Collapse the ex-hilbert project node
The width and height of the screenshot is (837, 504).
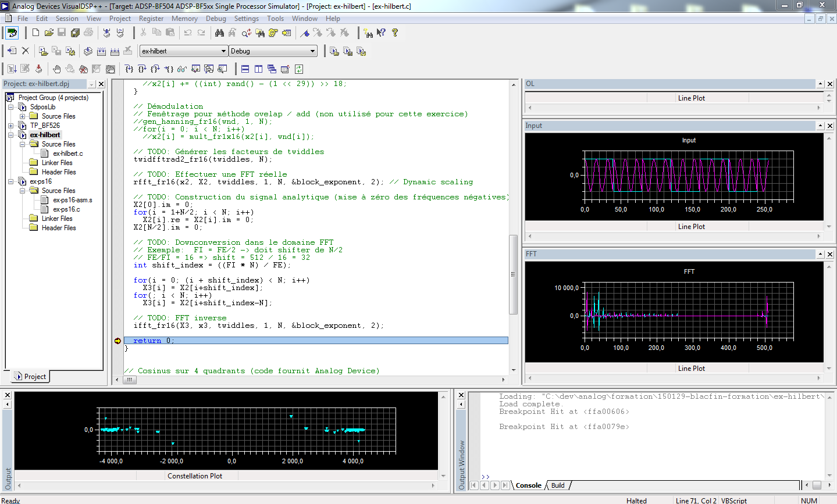pyautogui.click(x=10, y=135)
